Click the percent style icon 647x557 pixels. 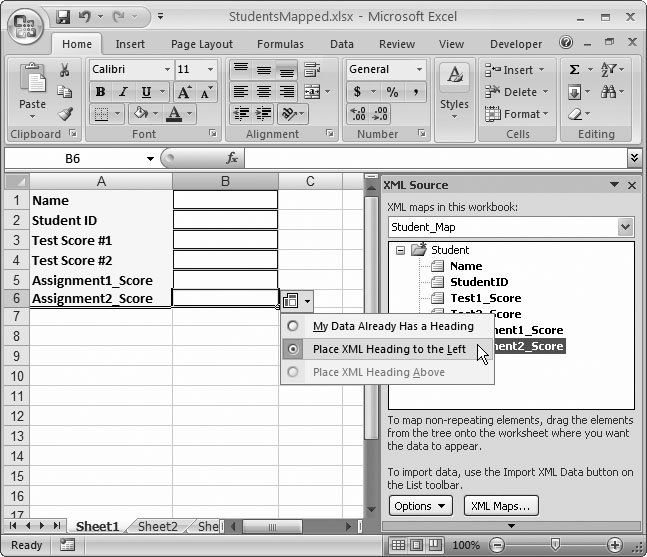coord(392,92)
